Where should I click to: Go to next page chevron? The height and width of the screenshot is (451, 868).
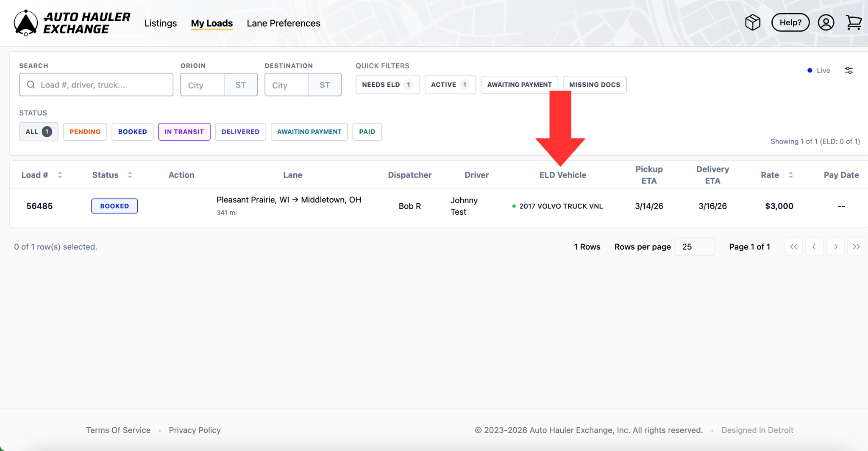[835, 247]
